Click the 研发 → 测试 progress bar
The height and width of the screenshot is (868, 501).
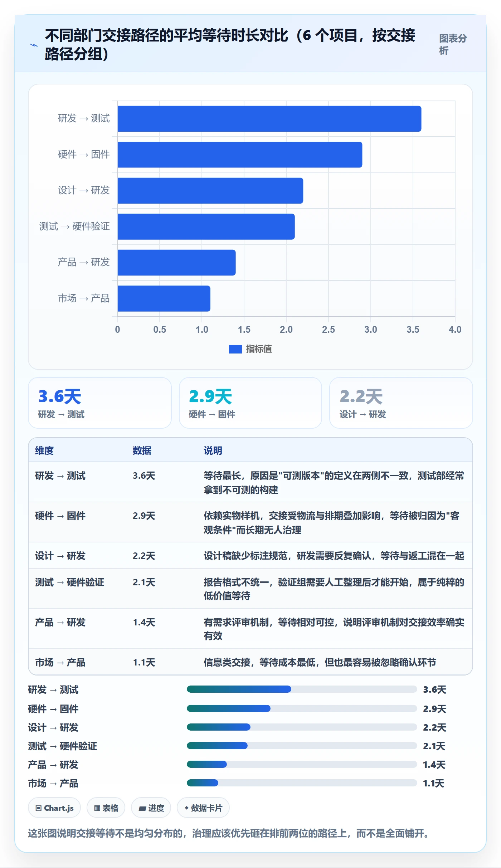pos(302,689)
